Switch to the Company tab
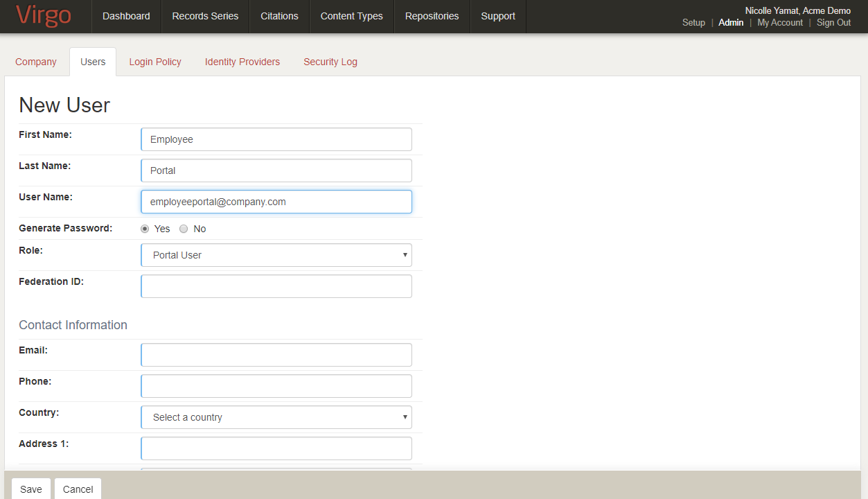Screen dimensions: 868x499 (x=35, y=62)
